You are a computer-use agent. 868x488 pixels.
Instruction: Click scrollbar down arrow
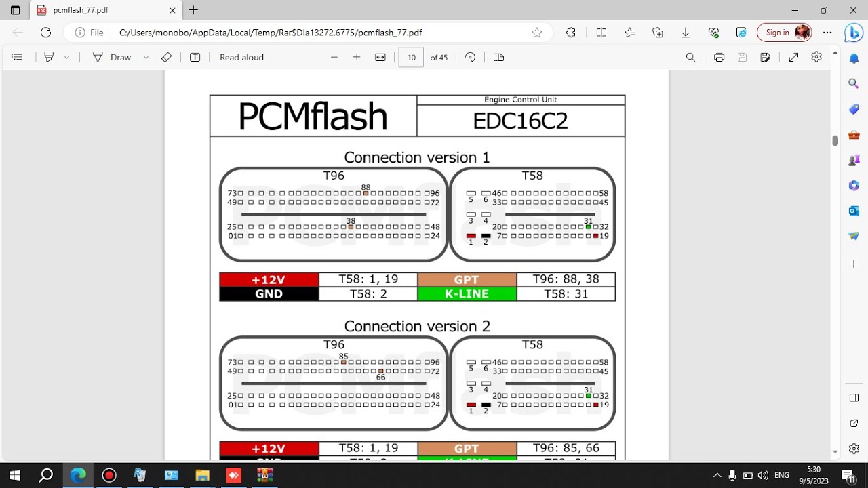835,452
